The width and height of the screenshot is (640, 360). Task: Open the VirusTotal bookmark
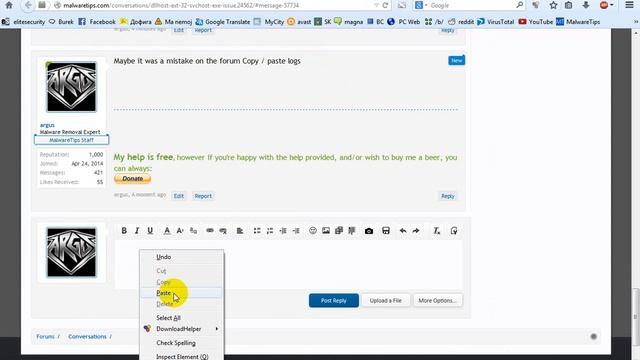[x=496, y=22]
